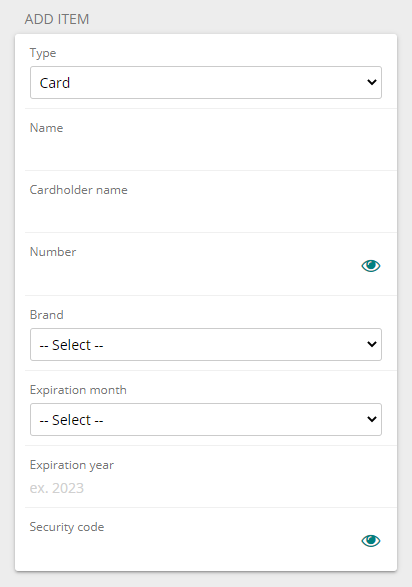The height and width of the screenshot is (587, 412).
Task: Click the Expiration year label
Action: coord(72,465)
